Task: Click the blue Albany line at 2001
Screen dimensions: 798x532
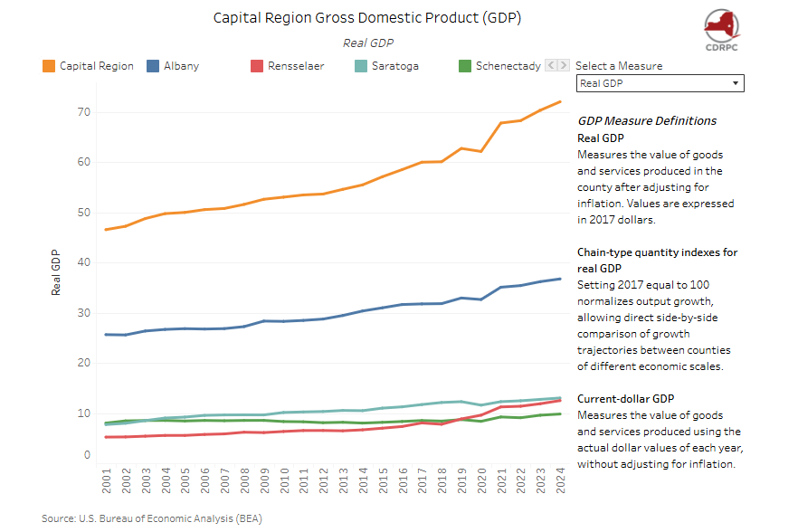Action: (x=106, y=335)
